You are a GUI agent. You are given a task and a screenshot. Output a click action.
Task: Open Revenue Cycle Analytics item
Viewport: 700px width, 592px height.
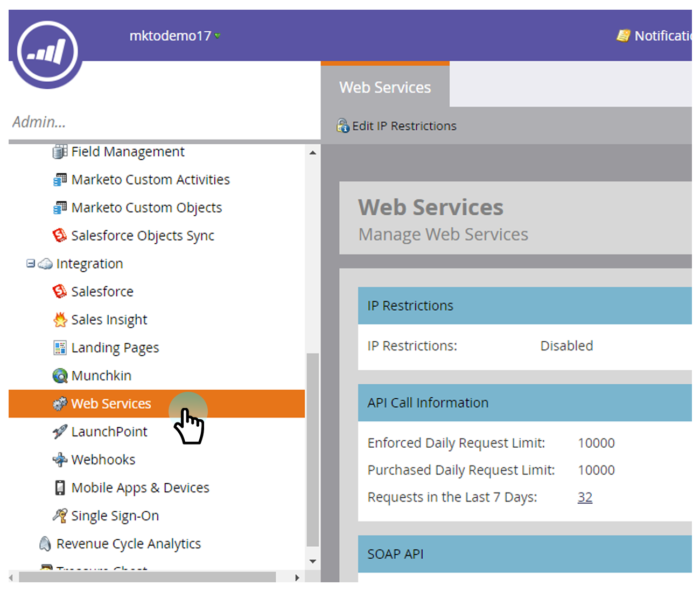coord(128,544)
